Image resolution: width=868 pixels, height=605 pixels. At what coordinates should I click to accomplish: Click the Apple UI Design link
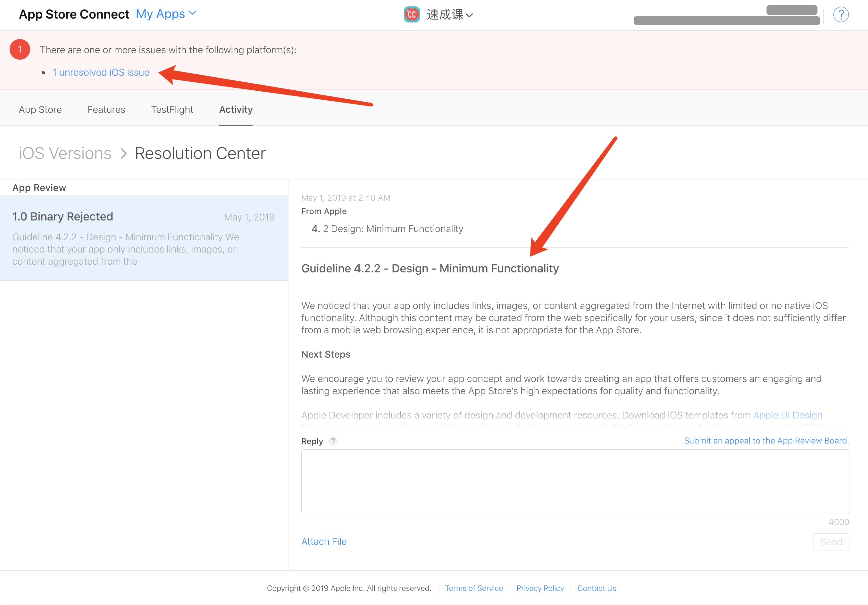[x=788, y=415]
